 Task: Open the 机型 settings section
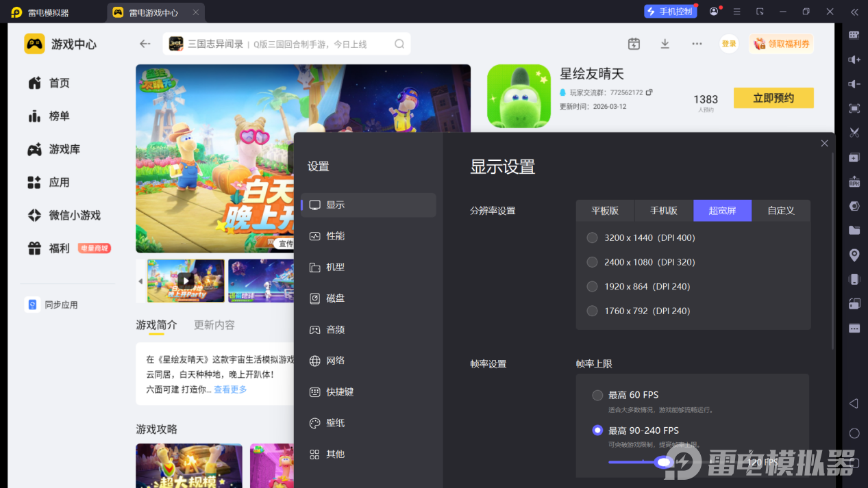pos(369,268)
